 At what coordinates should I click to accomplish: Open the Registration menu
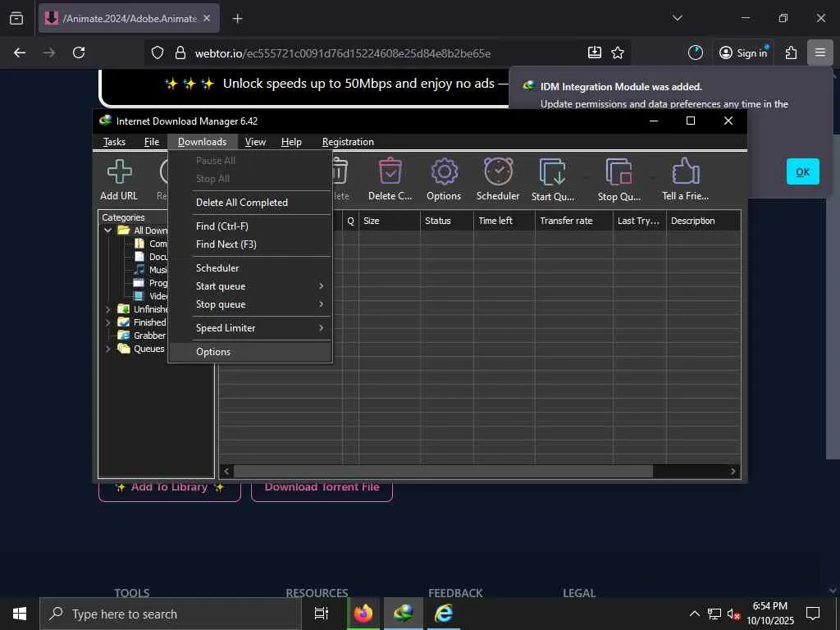click(348, 142)
